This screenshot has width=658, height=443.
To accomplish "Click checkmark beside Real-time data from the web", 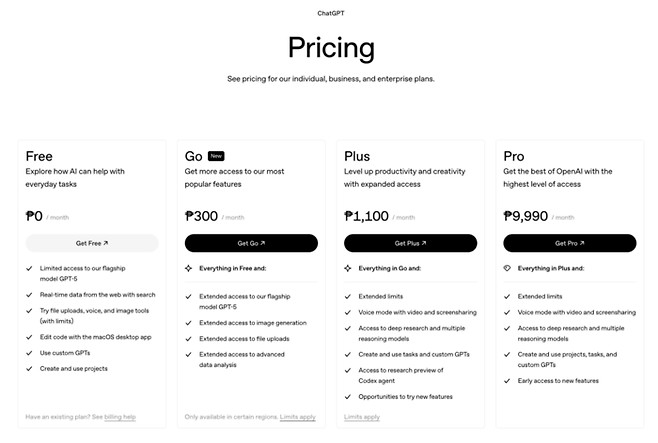I will pyautogui.click(x=29, y=295).
